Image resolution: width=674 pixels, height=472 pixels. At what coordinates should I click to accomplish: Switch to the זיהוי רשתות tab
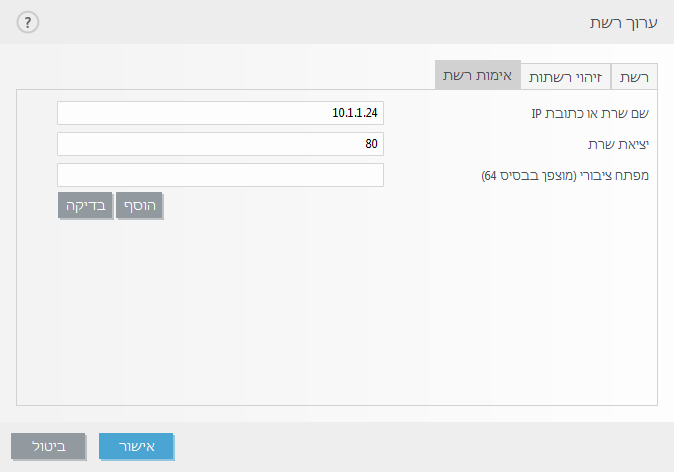566,77
